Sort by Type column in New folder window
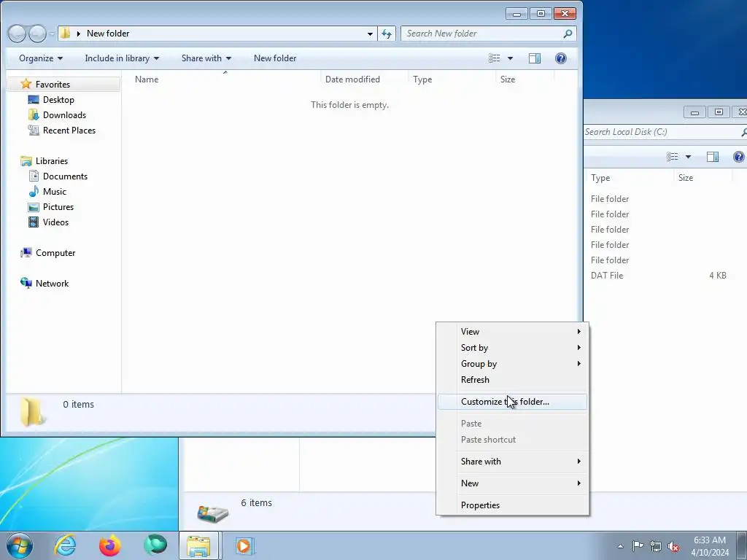Viewport: 747px width, 560px height. [x=452, y=79]
